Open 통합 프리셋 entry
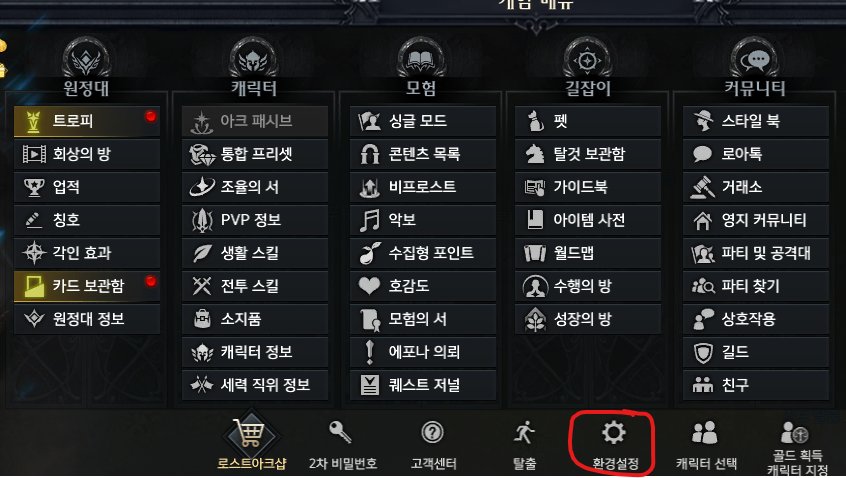The image size is (846, 478). [x=255, y=154]
